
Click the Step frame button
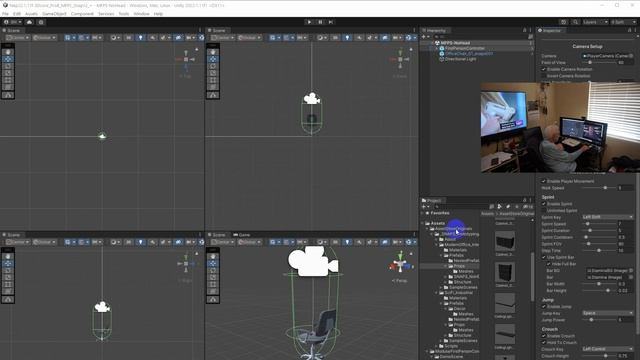tap(331, 22)
